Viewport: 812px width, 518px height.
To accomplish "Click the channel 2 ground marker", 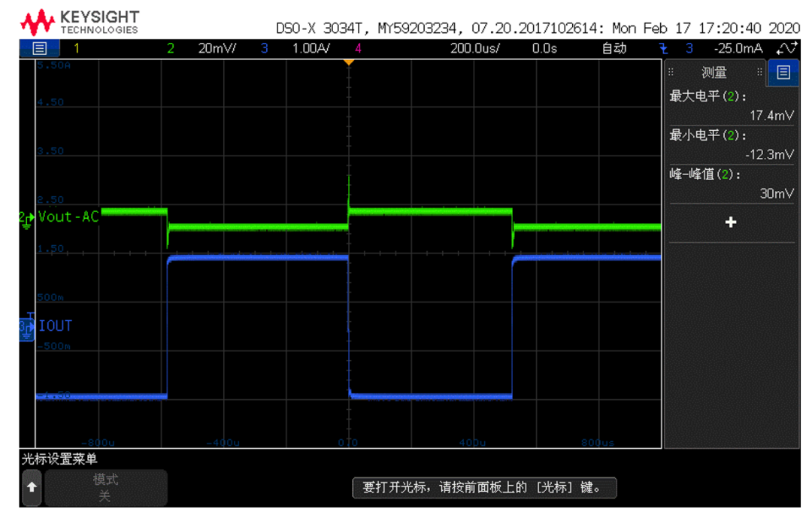I will 26,219.
